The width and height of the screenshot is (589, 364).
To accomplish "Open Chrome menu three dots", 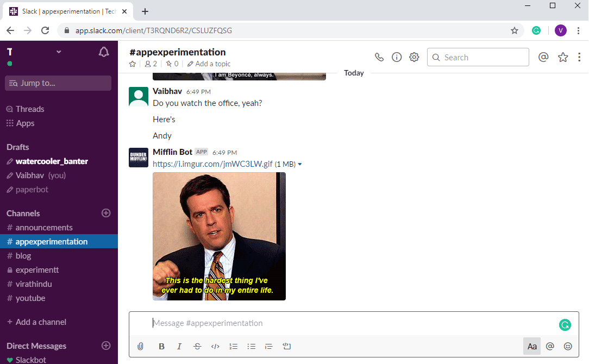I will pyautogui.click(x=579, y=30).
